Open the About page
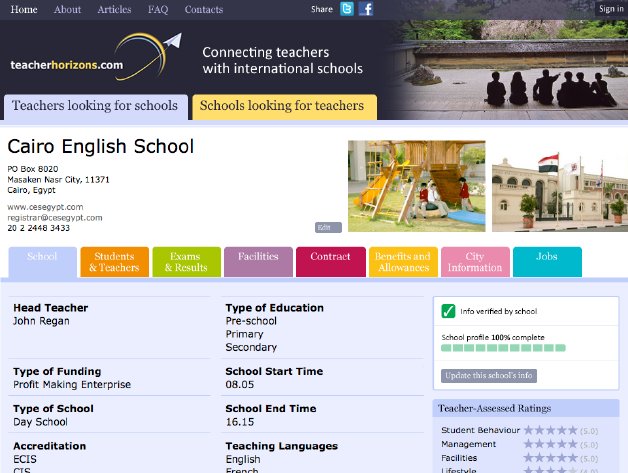Screen dimensions: 628x473 (67, 9)
